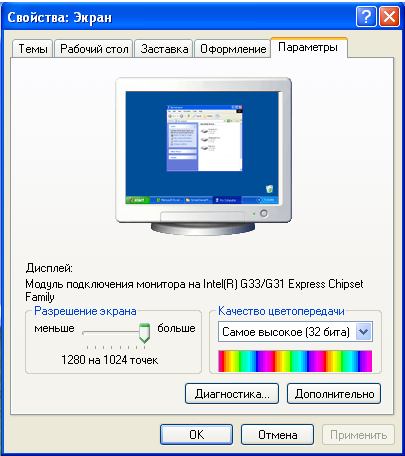Click the '1280 на 1024 точек' text
Image resolution: width=405 pixels, height=456 pixels.
[x=109, y=360]
